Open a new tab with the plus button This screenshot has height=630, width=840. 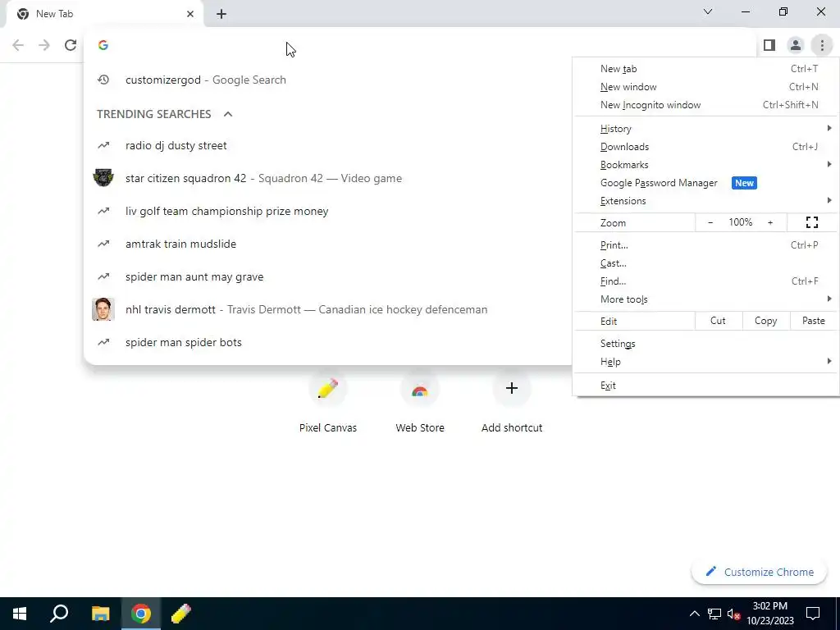(221, 14)
